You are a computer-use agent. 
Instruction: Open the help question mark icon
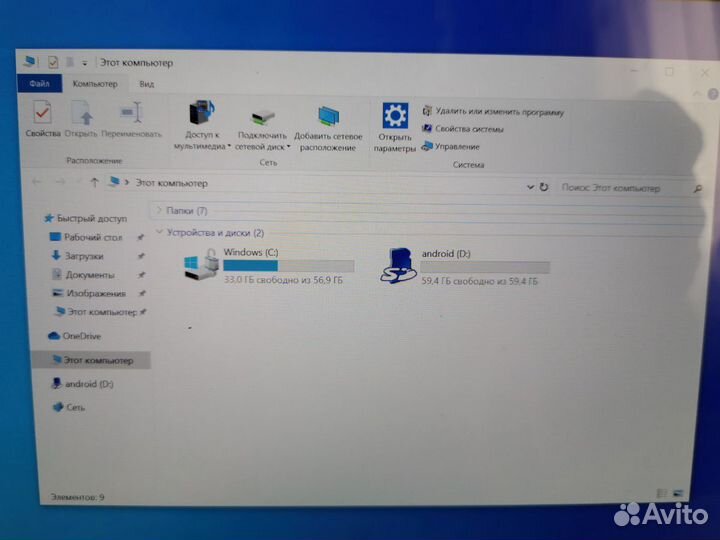click(713, 94)
